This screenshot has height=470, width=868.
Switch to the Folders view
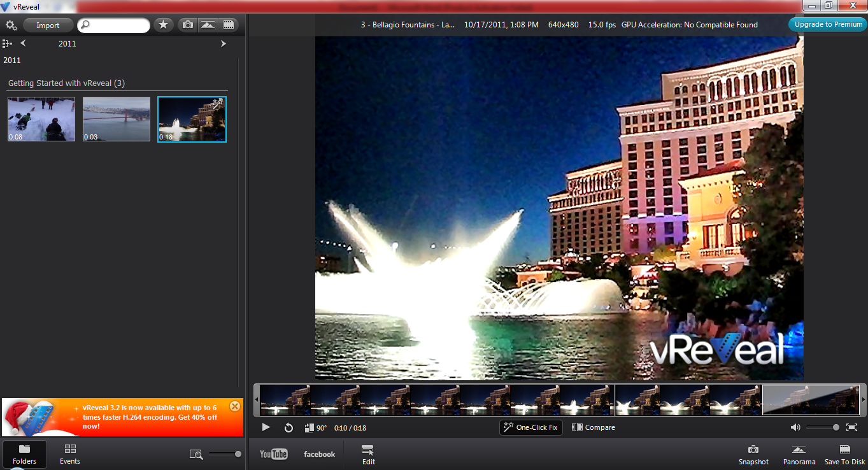(24, 454)
